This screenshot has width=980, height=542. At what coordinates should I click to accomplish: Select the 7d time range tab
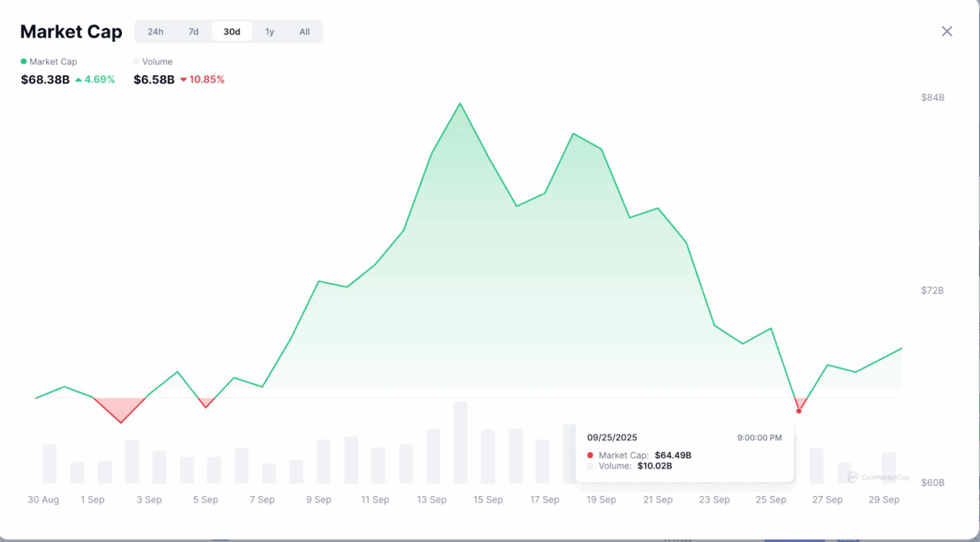tap(194, 32)
